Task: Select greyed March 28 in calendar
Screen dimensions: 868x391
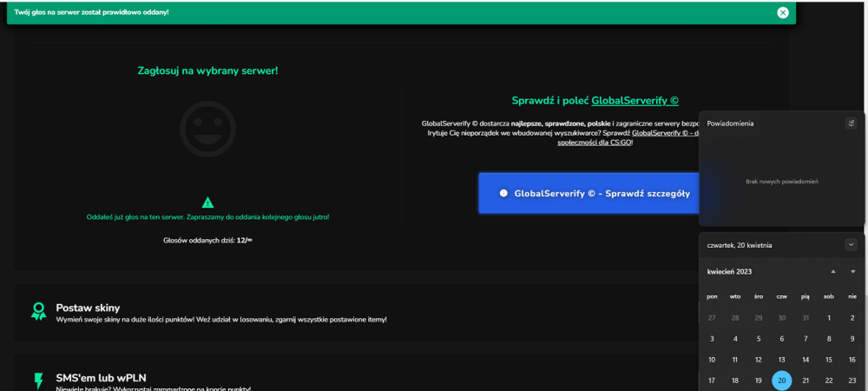Action: (x=735, y=318)
